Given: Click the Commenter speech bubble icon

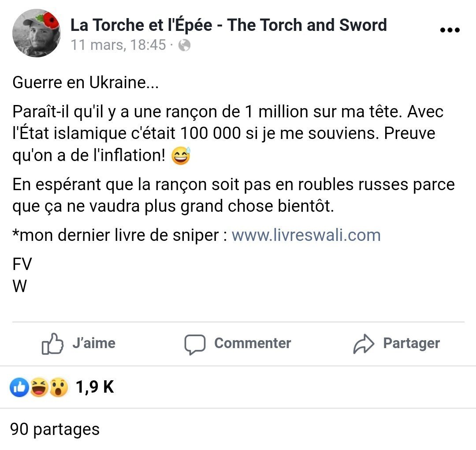Looking at the screenshot, I should (195, 344).
